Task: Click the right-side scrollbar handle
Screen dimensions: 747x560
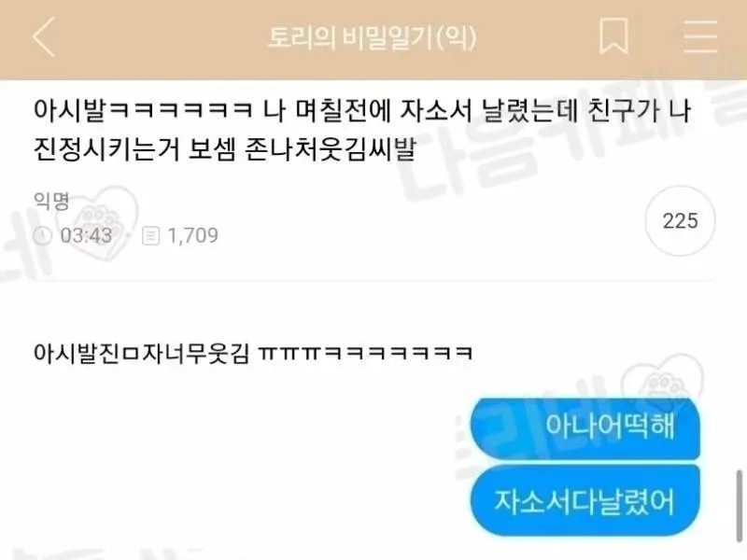Action: coord(740,506)
